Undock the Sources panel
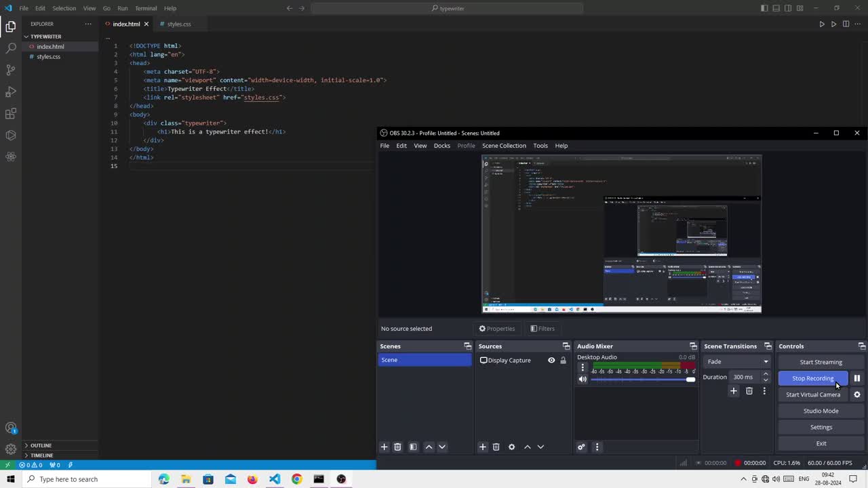The height and width of the screenshot is (488, 868). (x=566, y=346)
